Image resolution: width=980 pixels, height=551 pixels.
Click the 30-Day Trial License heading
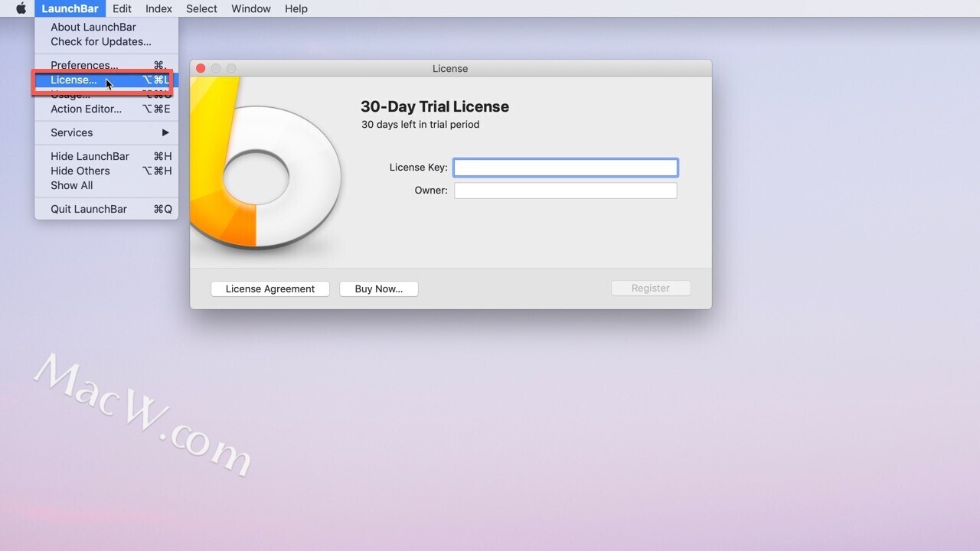pos(435,106)
